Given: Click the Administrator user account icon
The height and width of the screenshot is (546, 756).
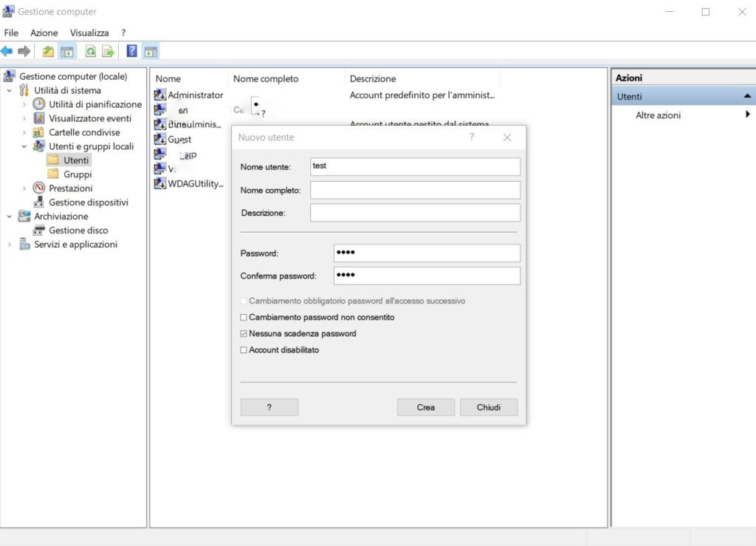Looking at the screenshot, I should tap(160, 95).
